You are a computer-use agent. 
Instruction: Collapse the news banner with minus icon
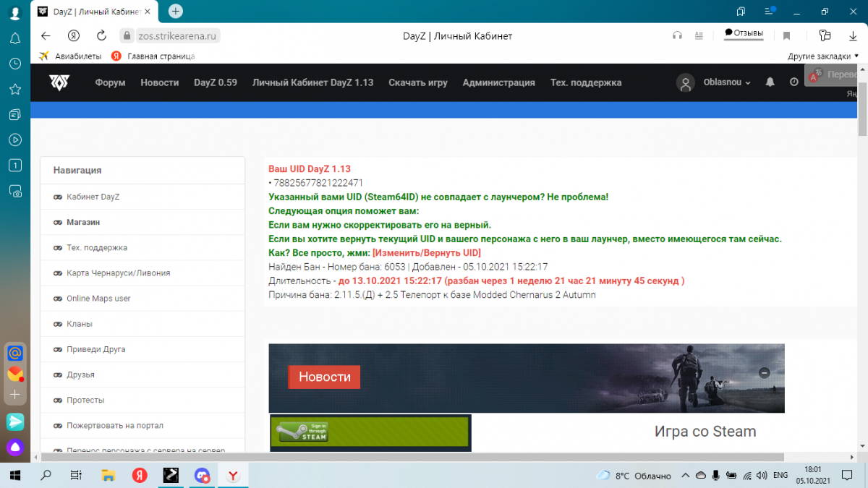(765, 372)
